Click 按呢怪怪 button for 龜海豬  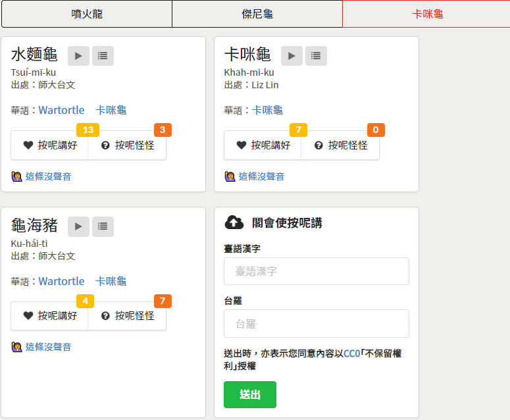[x=127, y=316]
